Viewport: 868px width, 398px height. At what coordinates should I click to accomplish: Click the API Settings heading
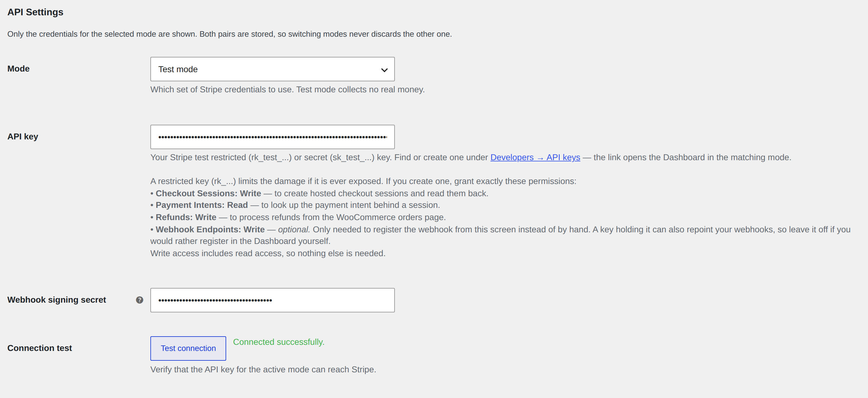coord(35,12)
